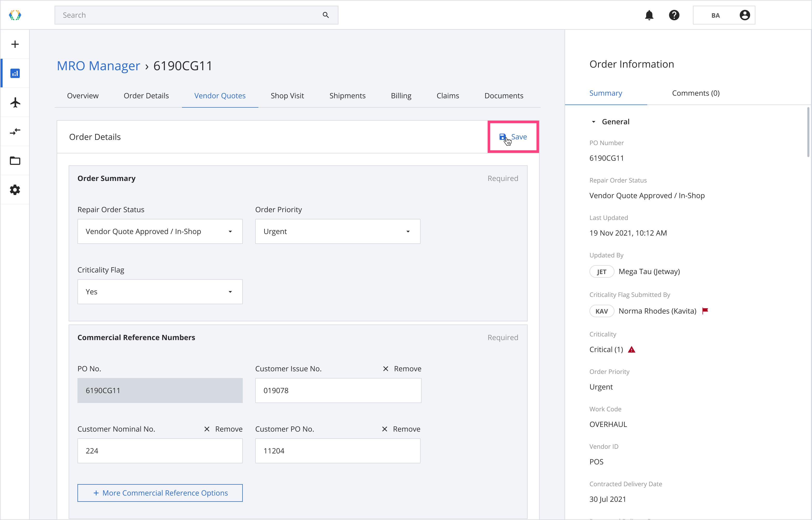
Task: Click Norma Rhodes (Kavita) name
Action: pyautogui.click(x=657, y=311)
